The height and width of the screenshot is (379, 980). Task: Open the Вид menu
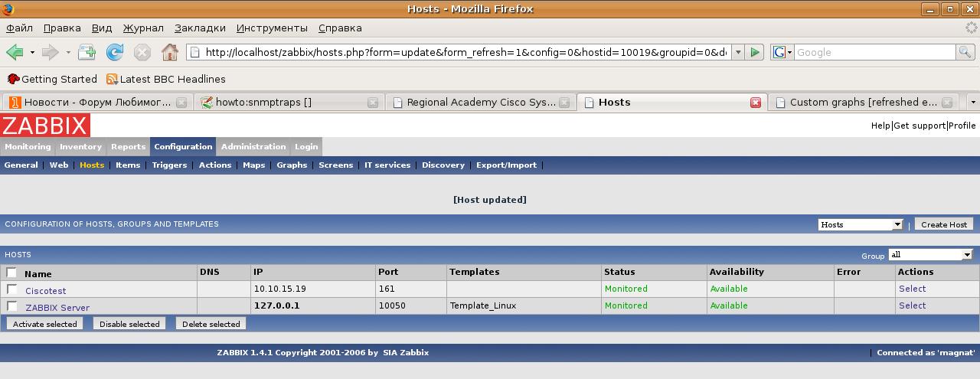[x=102, y=28]
